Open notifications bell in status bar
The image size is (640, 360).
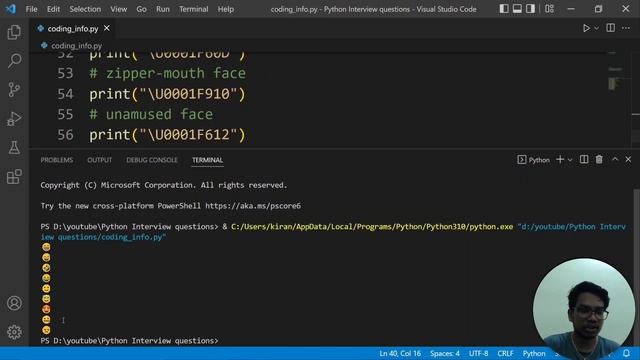point(626,353)
